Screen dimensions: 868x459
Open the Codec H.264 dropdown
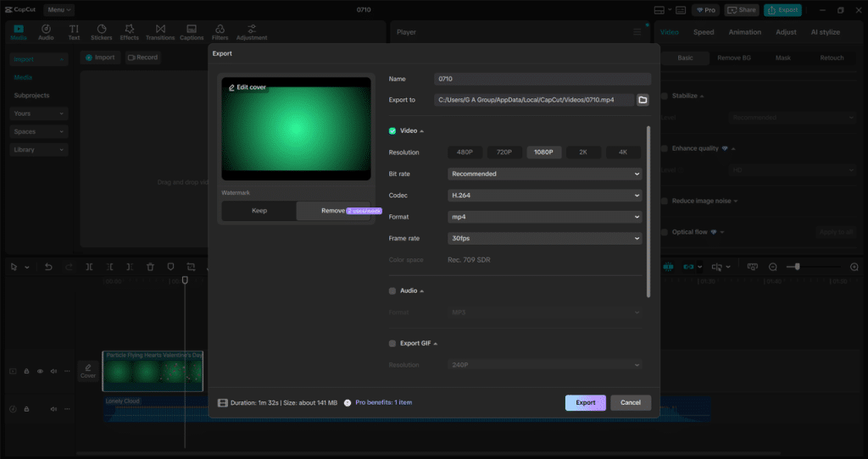click(x=544, y=195)
